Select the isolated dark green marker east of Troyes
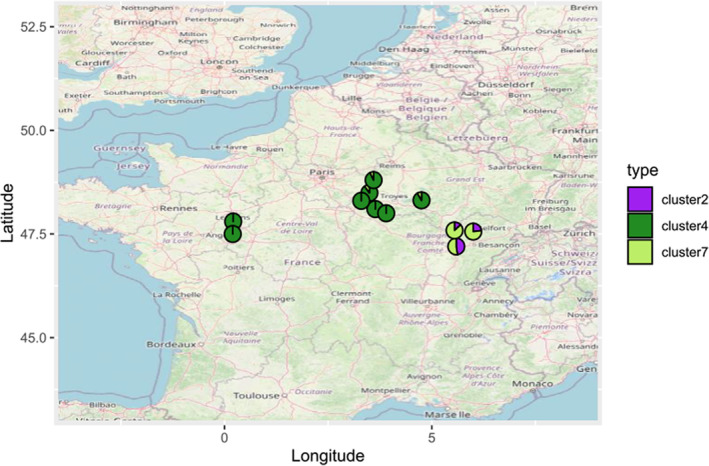 coord(421,200)
